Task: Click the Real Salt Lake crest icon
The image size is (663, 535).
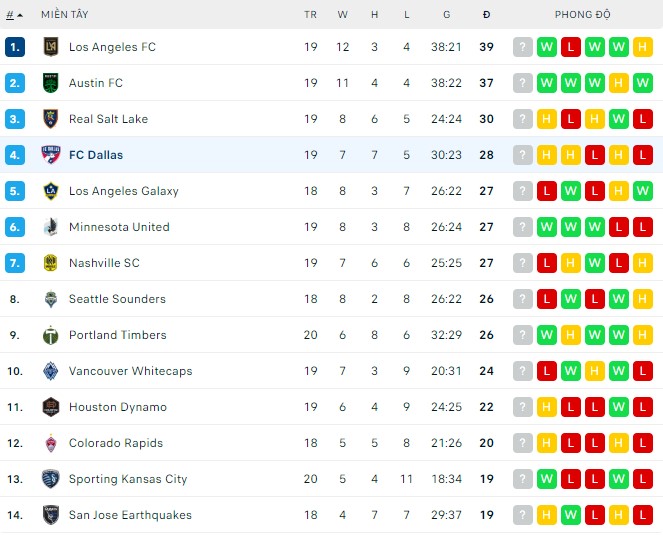Action: (x=51, y=119)
